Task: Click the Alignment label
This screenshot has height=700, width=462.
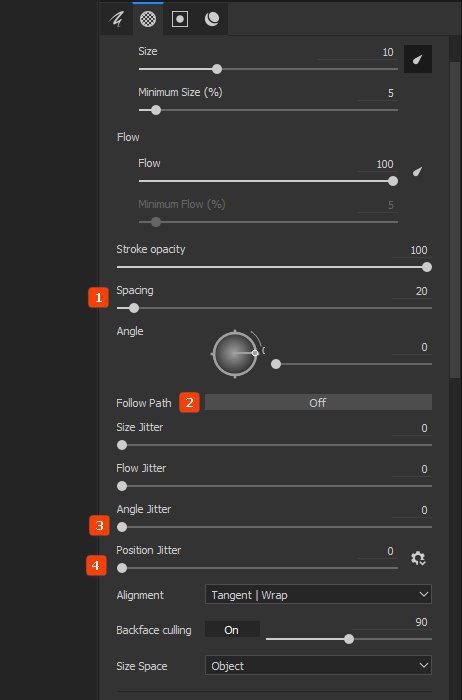Action: point(140,595)
